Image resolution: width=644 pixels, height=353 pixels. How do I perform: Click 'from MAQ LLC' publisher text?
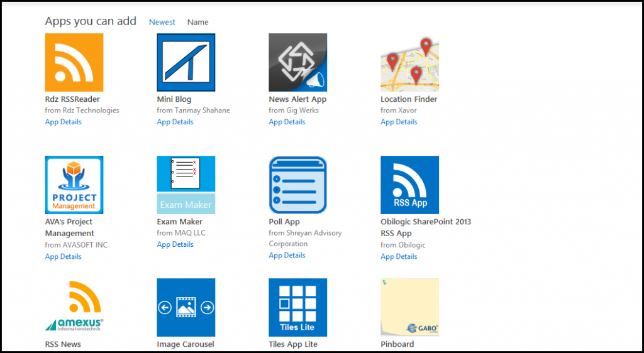coord(181,233)
